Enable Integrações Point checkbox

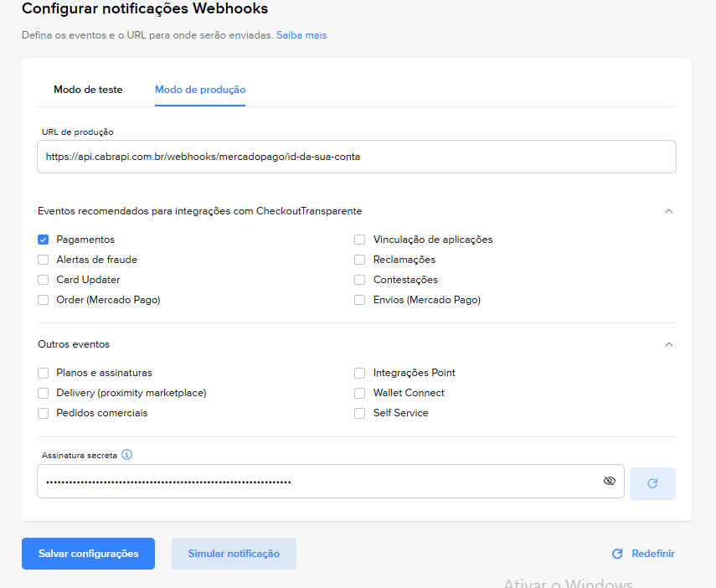[x=360, y=374]
